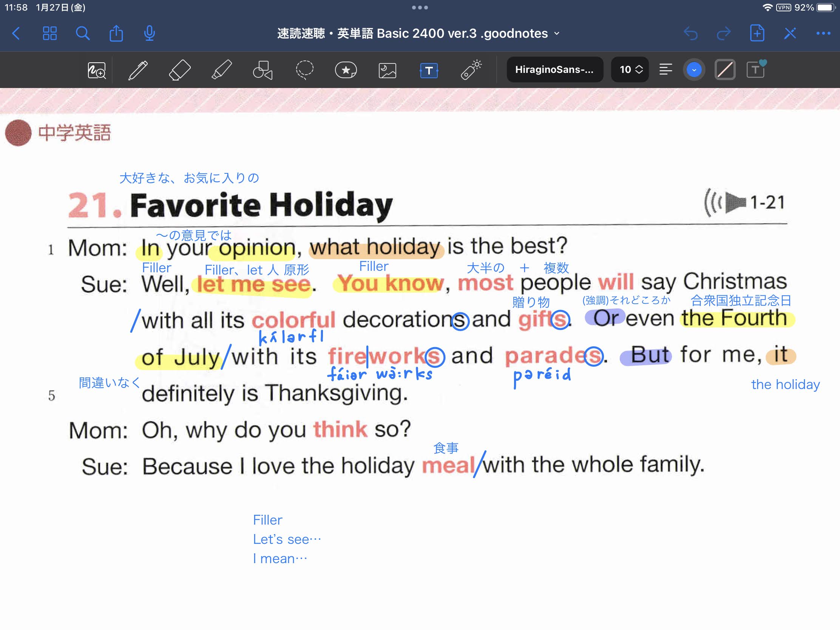Image resolution: width=840 pixels, height=630 pixels.
Task: Select the lasso selection tool
Action: pos(304,70)
